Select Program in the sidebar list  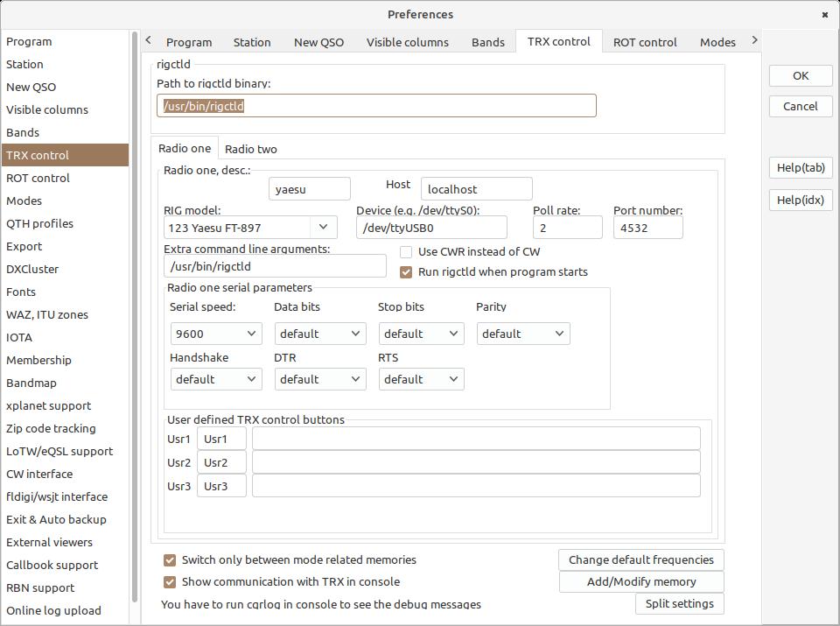click(65, 42)
